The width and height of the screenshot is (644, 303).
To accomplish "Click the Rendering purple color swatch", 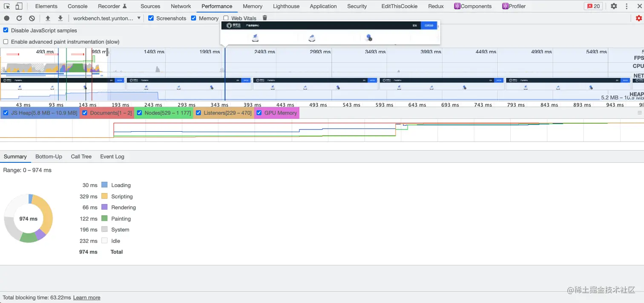I will pos(105,207).
